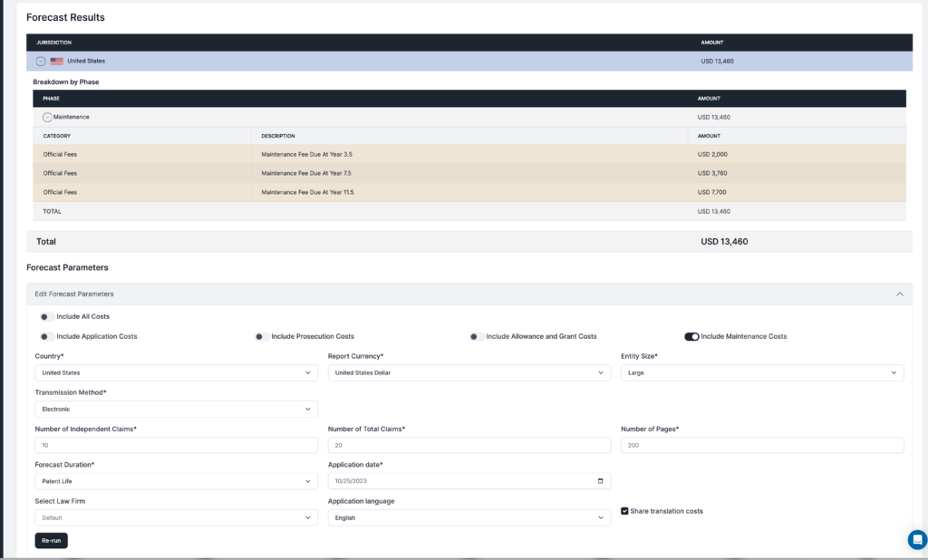
Task: Open the Application date calendar picker
Action: coord(600,481)
